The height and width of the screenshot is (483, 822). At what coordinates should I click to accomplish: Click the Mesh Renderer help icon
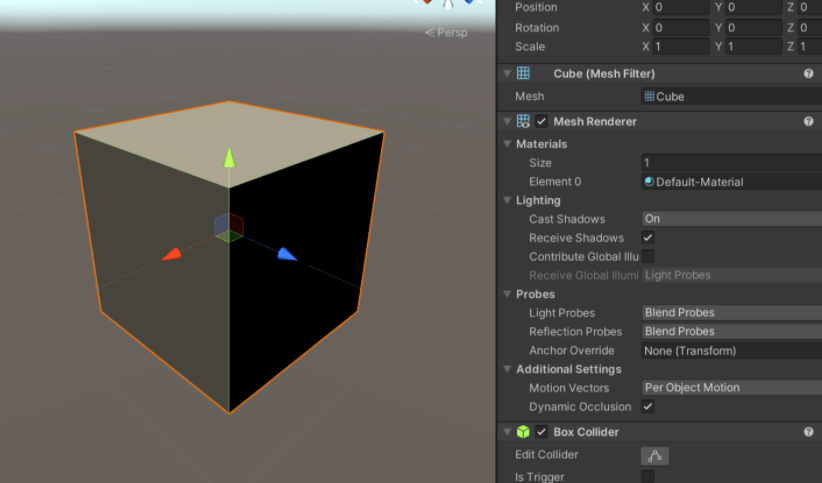pyautogui.click(x=808, y=122)
